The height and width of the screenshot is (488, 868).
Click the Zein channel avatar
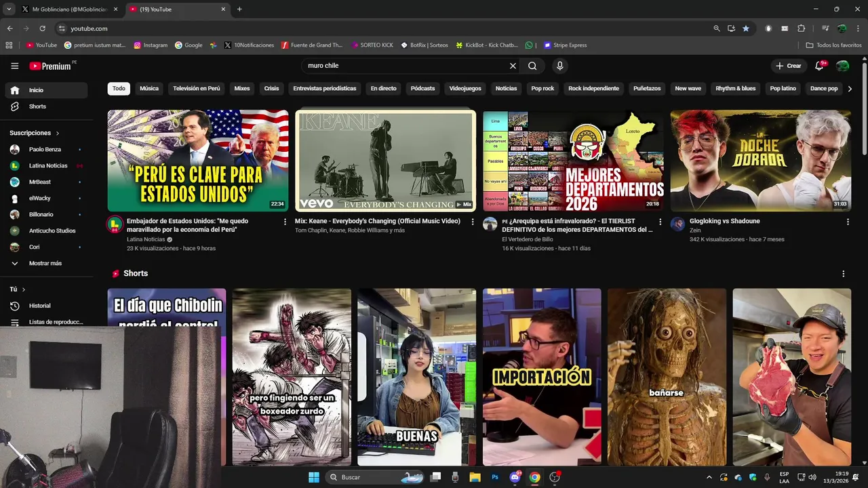tap(677, 224)
